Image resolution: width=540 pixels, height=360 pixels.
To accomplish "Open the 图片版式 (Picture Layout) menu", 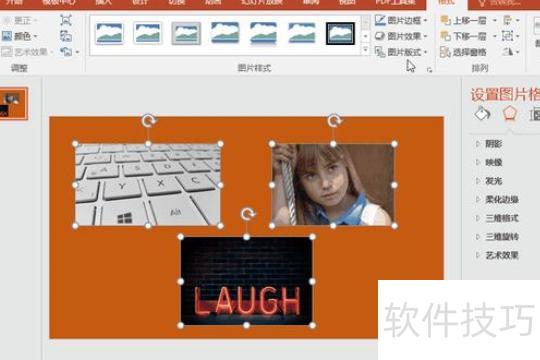I will [401, 52].
